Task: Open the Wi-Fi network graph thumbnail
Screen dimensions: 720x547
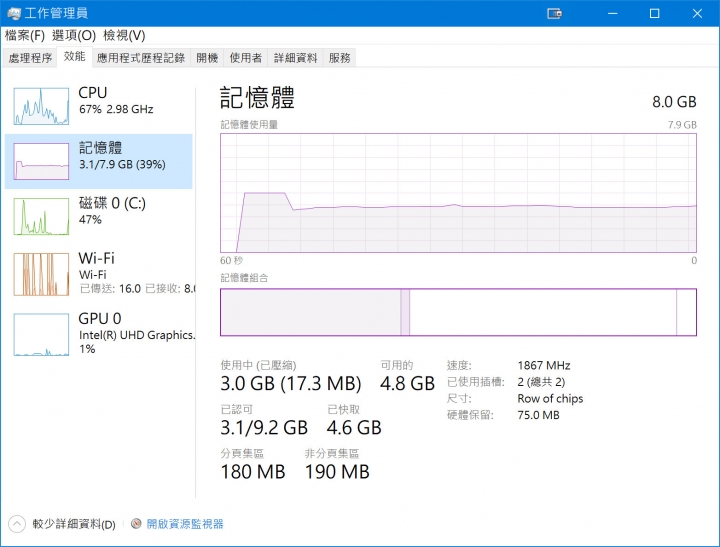Action: (41, 274)
